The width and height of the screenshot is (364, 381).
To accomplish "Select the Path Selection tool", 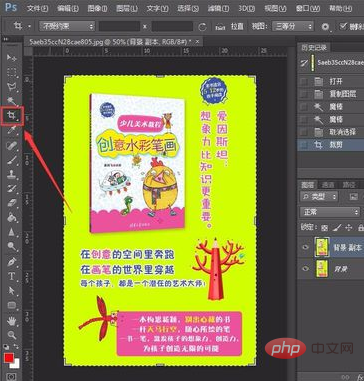I will point(12,291).
